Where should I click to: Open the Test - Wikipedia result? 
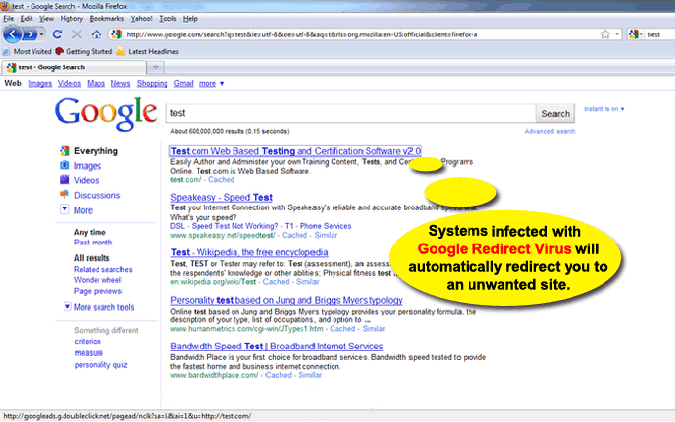pyautogui.click(x=249, y=252)
